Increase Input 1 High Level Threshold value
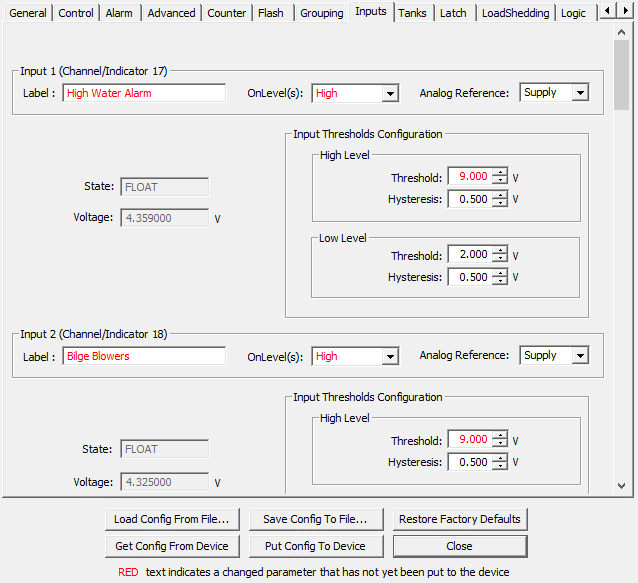The width and height of the screenshot is (638, 583). coord(500,172)
